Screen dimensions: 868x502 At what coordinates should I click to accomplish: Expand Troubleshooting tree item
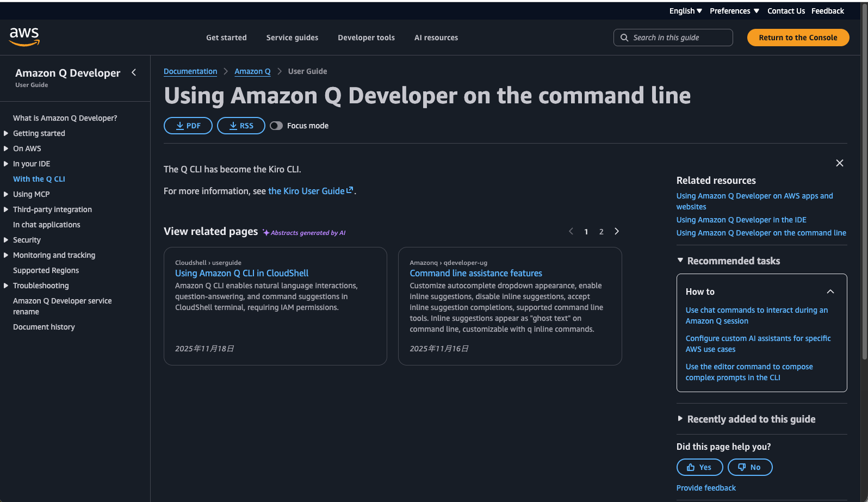click(x=6, y=286)
